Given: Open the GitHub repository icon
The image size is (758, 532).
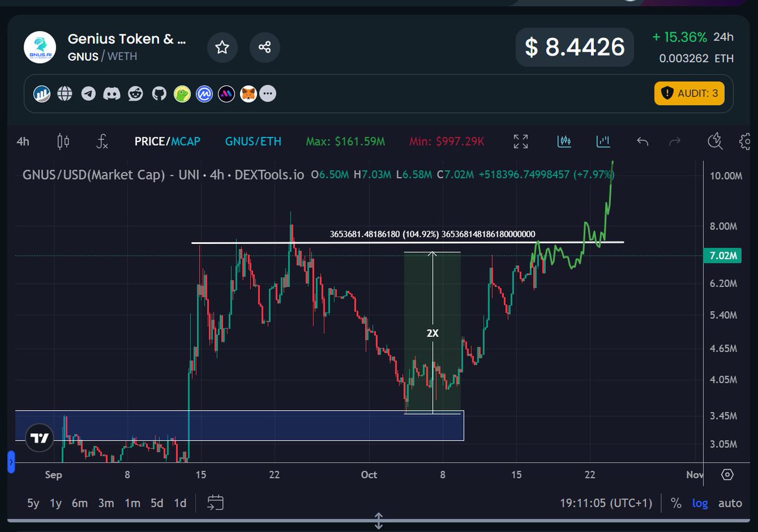Looking at the screenshot, I should tap(159, 94).
